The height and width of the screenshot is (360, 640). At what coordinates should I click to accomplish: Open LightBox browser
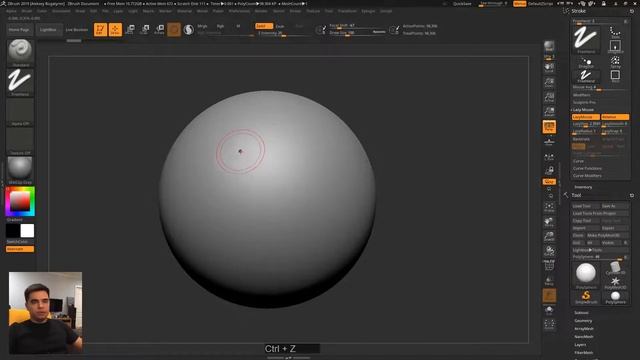[x=48, y=30]
